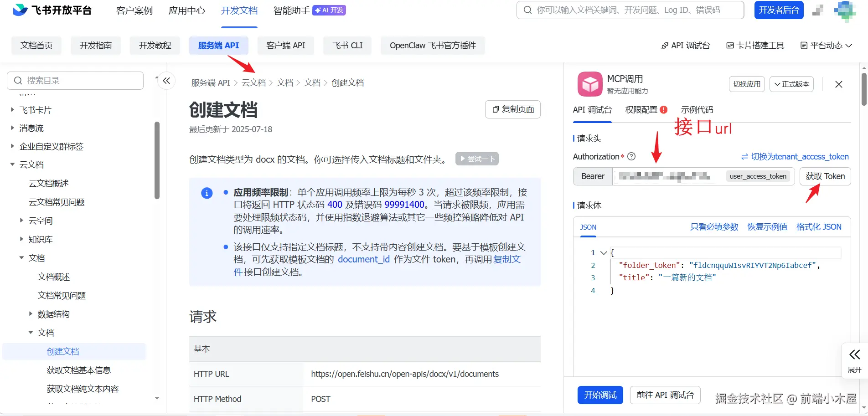Screen dimensions: 868x416
Task: Switch to the 示例代码 tab
Action: 697,110
